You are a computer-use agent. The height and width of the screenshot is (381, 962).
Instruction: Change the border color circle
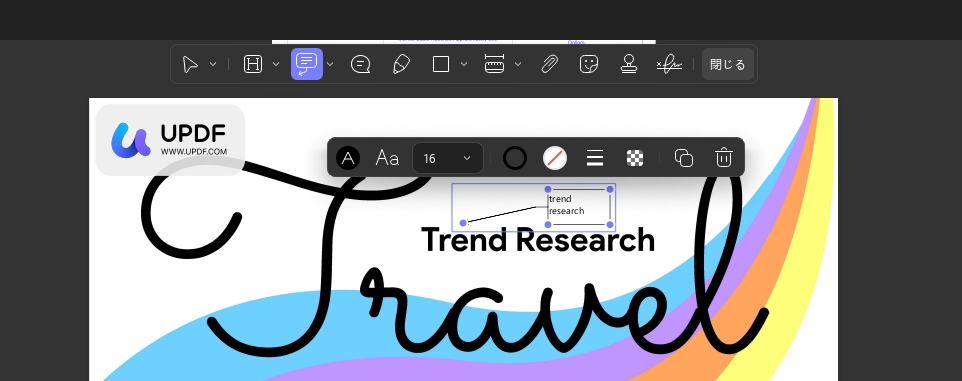515,158
